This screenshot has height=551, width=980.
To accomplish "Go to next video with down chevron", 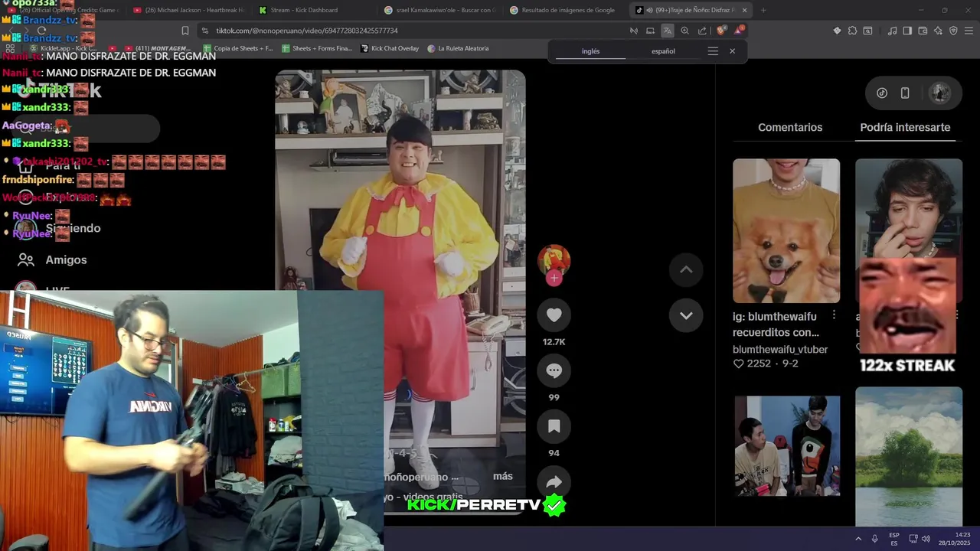I will [686, 315].
